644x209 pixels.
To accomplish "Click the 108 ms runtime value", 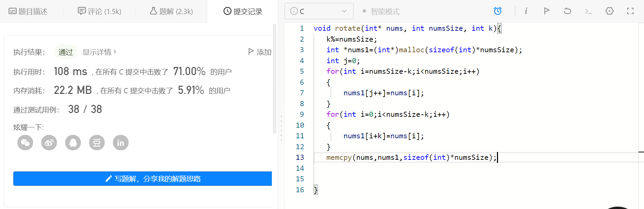I will tap(71, 71).
